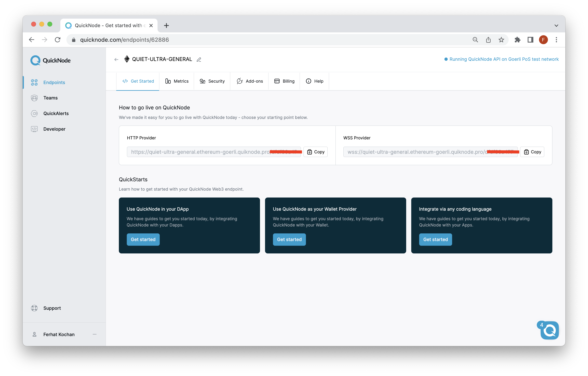Screen dimensions: 588x376
Task: Copy the WSS Provider endpoint URL
Action: [x=532, y=152]
